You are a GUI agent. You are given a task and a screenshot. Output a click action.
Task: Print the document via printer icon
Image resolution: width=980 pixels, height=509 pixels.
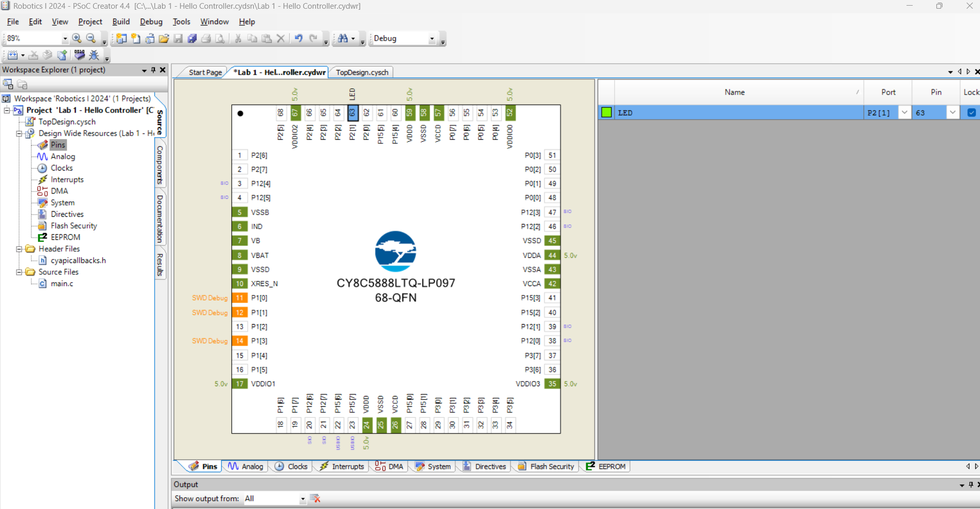(x=206, y=39)
